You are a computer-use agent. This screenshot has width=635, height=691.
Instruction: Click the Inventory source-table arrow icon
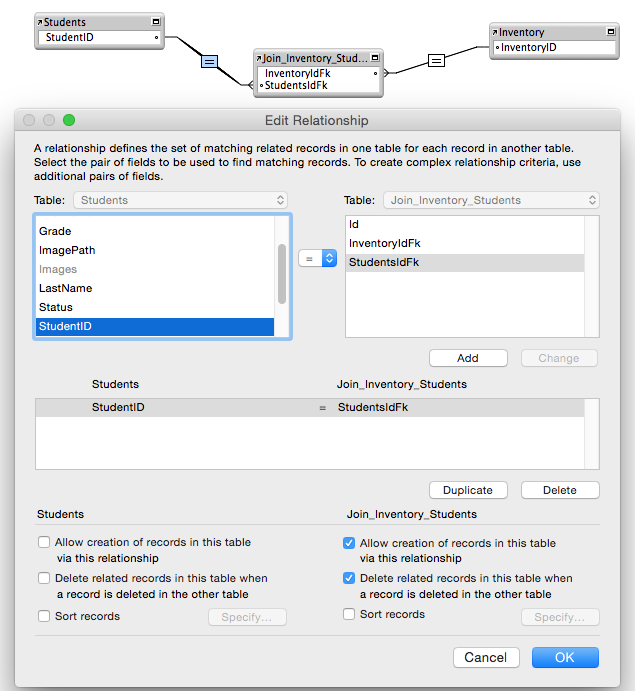[x=495, y=32]
